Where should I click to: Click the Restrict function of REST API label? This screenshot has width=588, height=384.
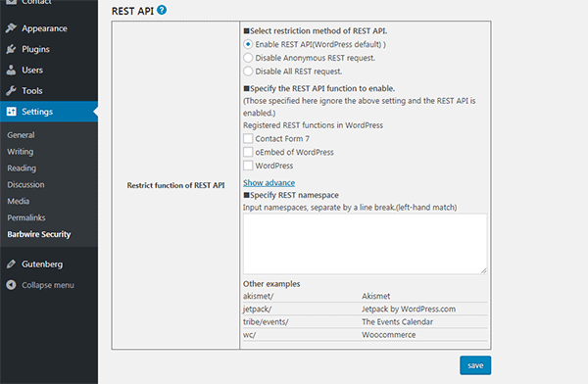point(175,185)
